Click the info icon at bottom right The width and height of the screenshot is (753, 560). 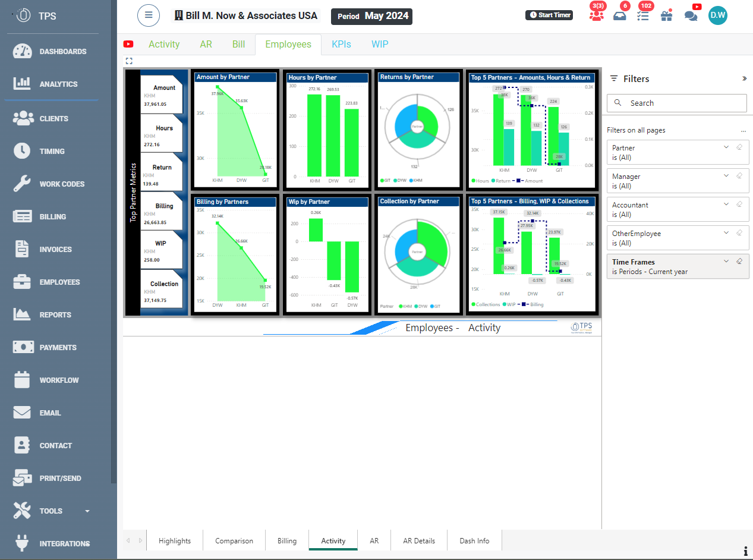click(x=745, y=551)
